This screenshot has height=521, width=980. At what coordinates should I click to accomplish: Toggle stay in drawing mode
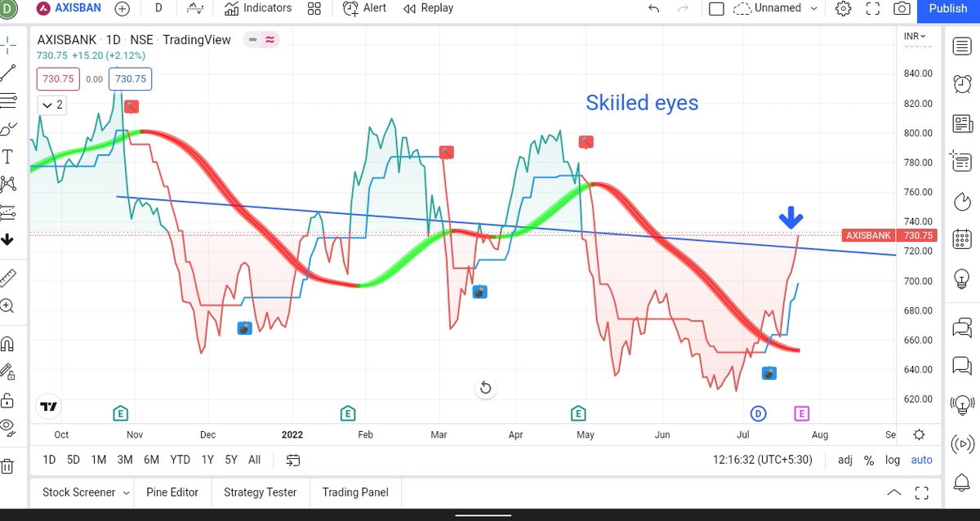7,372
